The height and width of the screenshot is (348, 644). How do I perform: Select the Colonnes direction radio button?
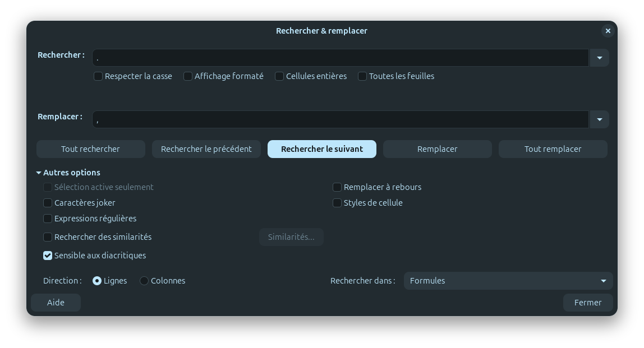[x=144, y=281]
